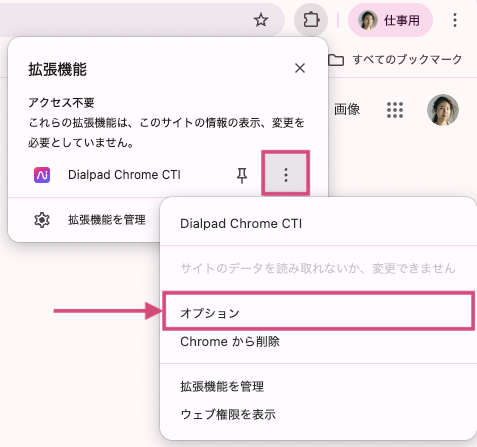Click 拡張機能を管理 in the extensions popup

pos(107,220)
